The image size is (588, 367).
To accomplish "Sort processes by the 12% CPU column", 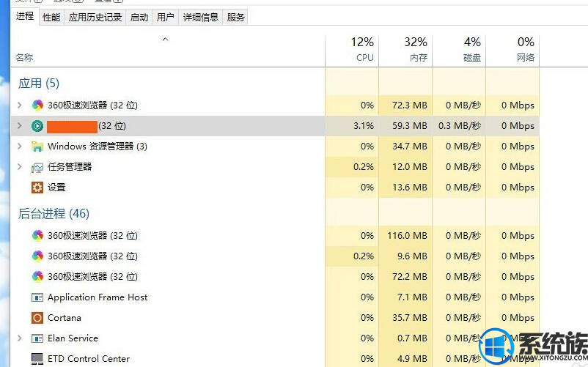I will [x=352, y=51].
